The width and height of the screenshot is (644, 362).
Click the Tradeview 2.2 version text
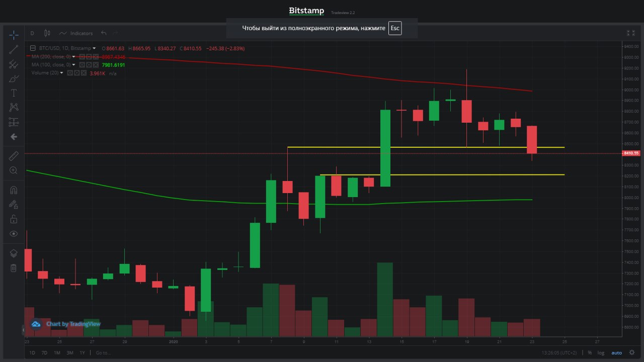343,13
